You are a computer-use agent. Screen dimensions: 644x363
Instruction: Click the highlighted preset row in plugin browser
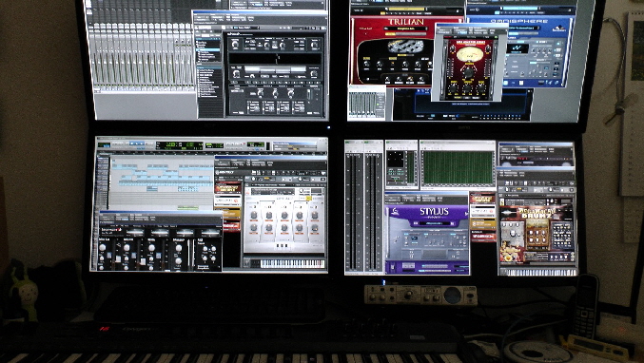[208, 50]
